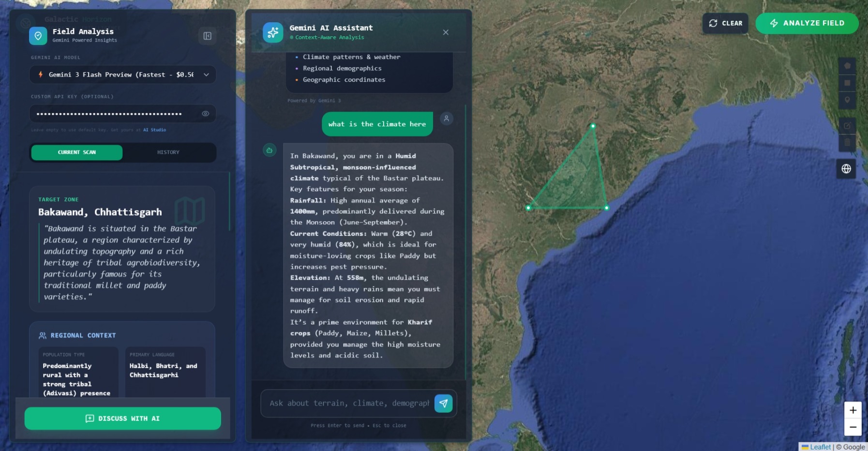Click the 'Geographic coordinates' bullet
Image resolution: width=868 pixels, height=451 pixels.
point(344,80)
